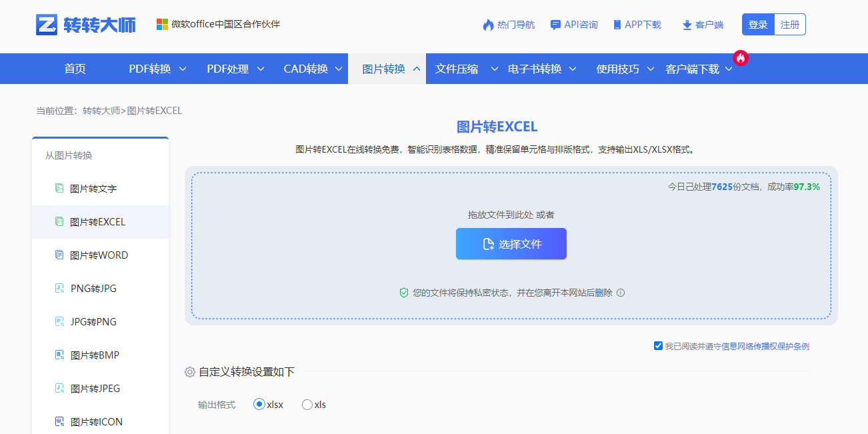The width and height of the screenshot is (868, 434).
Task: Toggle the copyright agreement checkbox
Action: point(658,346)
